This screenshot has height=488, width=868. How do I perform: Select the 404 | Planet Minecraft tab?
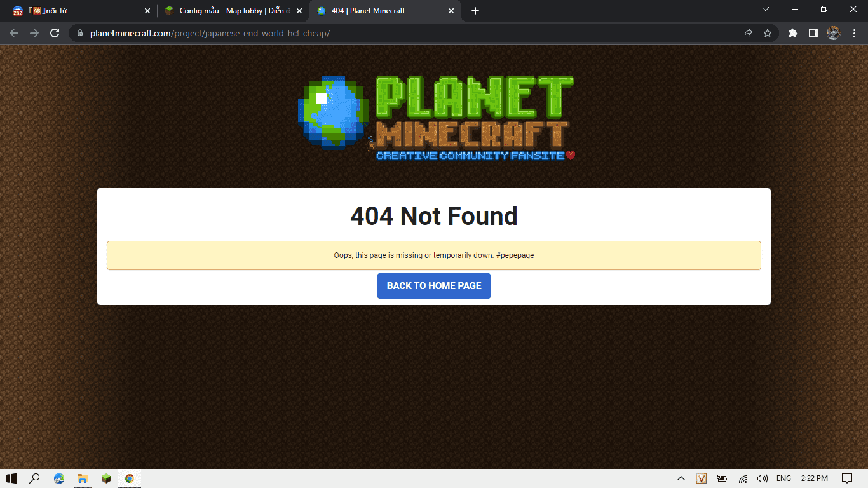click(x=385, y=11)
